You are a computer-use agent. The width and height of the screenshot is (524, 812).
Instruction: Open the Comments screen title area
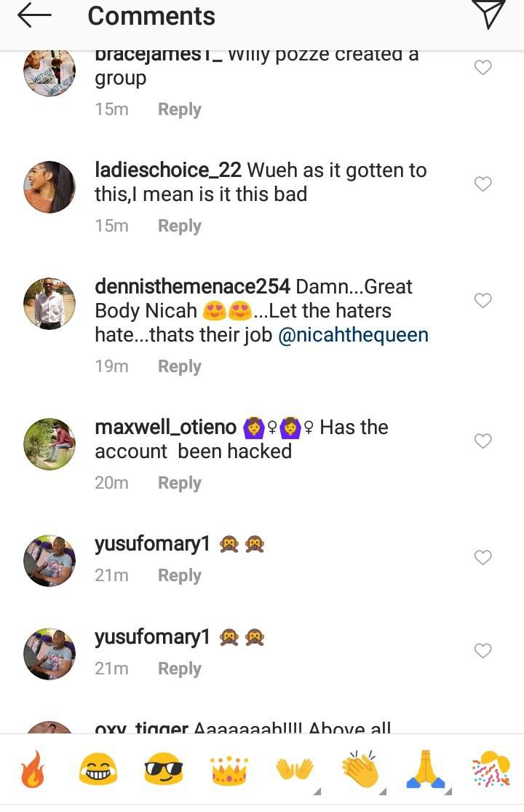(x=151, y=16)
